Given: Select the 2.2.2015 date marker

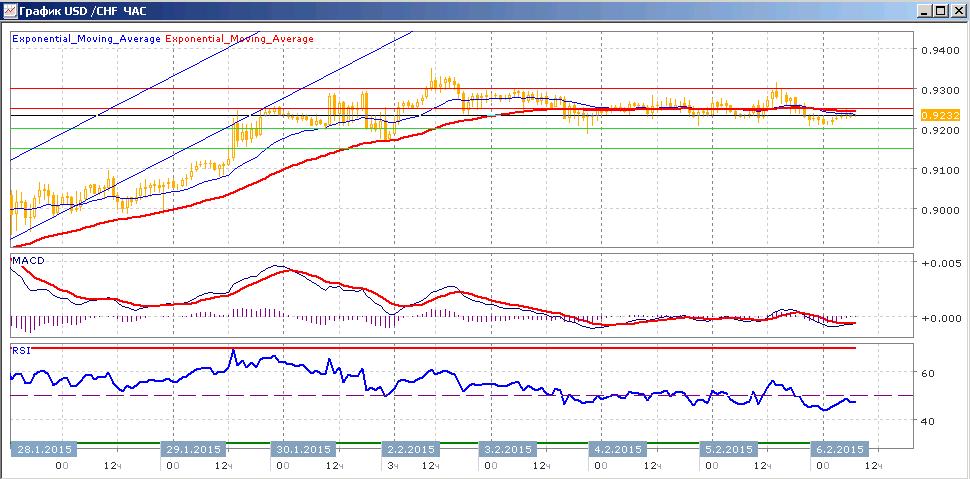Looking at the screenshot, I should [410, 449].
